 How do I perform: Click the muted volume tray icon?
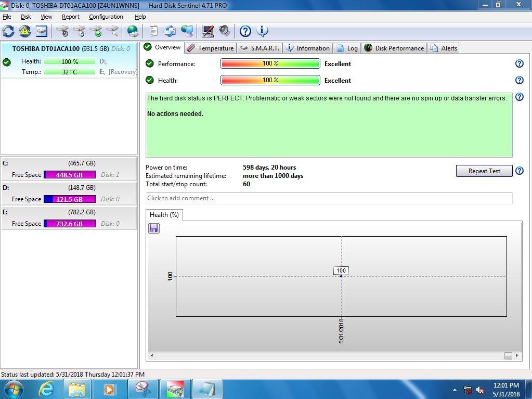tap(480, 390)
